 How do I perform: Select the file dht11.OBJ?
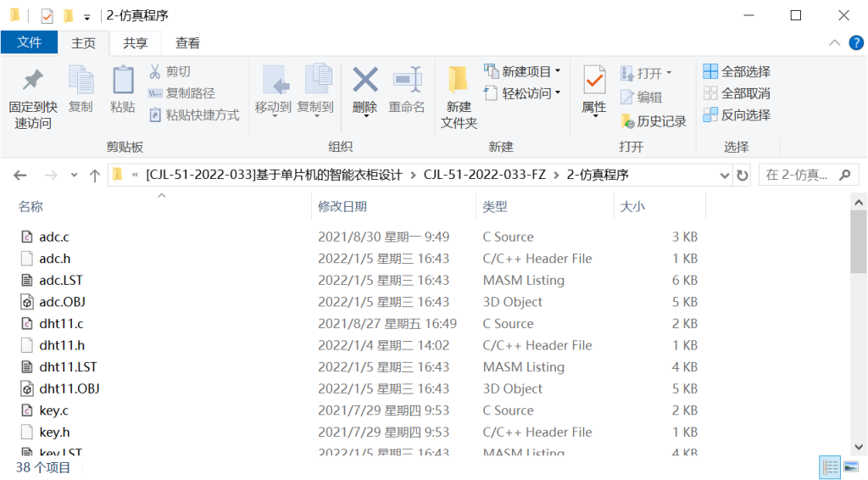pos(70,388)
